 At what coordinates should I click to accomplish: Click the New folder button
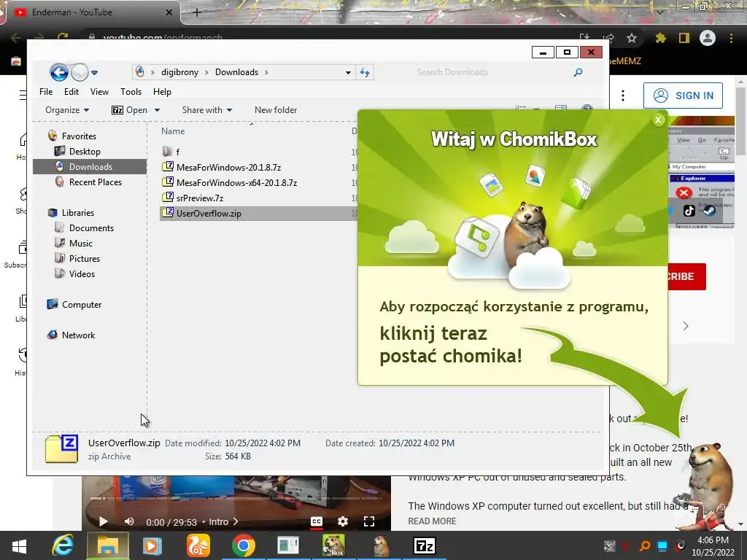click(276, 110)
